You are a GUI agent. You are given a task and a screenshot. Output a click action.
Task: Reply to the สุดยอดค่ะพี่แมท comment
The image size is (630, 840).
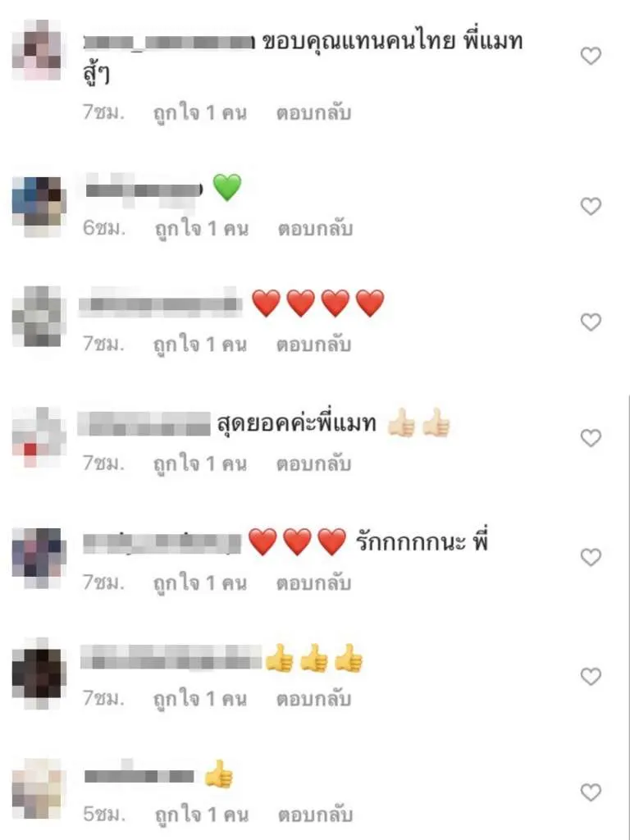coord(313,464)
